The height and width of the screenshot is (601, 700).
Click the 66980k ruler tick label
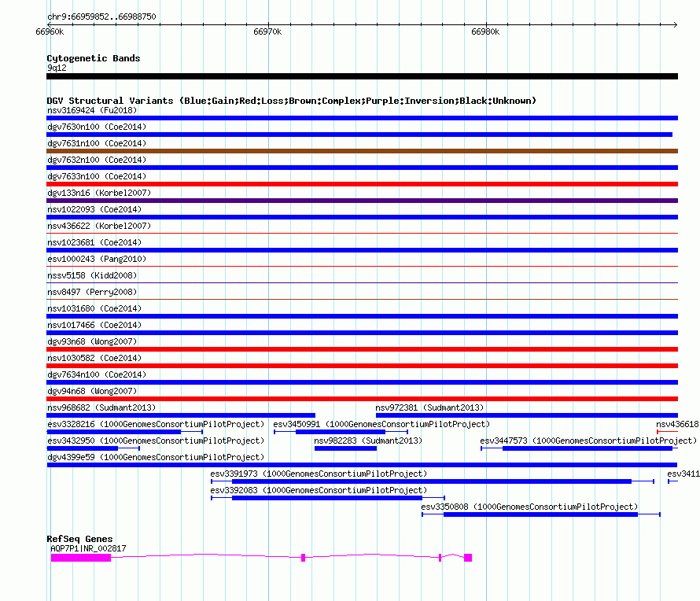click(x=485, y=31)
